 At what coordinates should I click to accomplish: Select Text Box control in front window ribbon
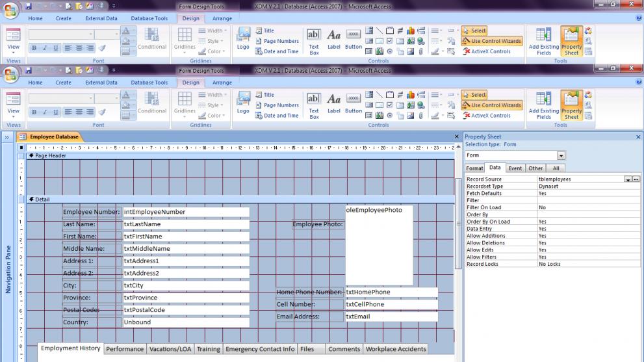(313, 105)
